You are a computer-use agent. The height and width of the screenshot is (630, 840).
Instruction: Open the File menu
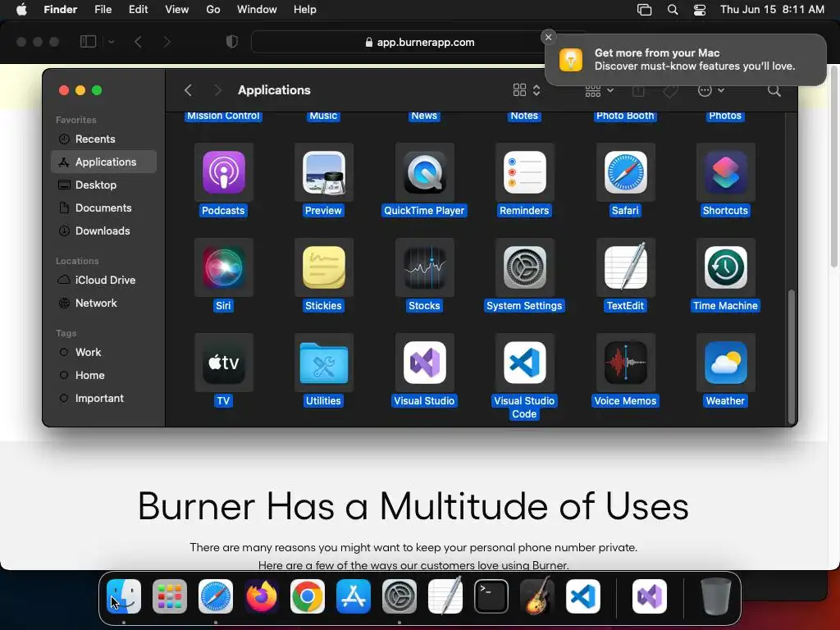(103, 10)
